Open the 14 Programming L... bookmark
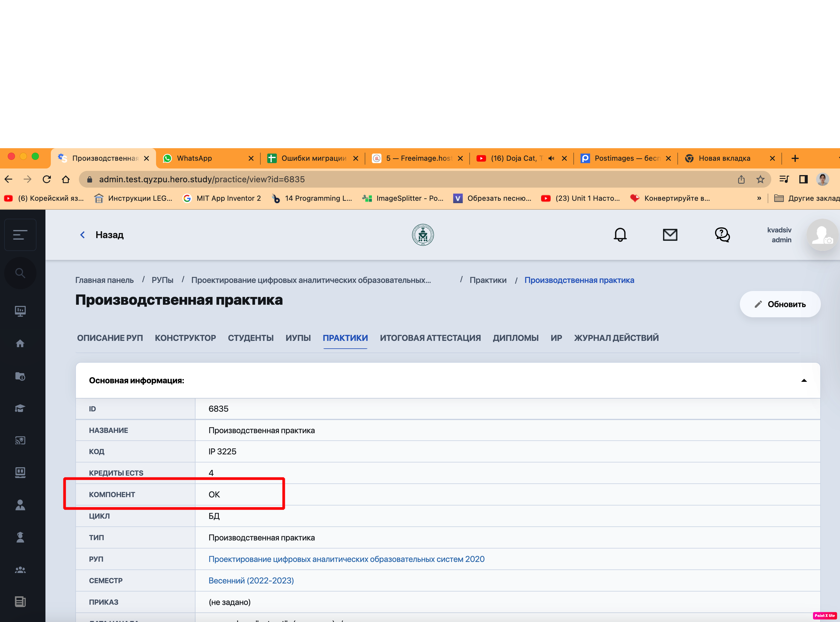Screen dimensions: 840x622 click(x=311, y=198)
